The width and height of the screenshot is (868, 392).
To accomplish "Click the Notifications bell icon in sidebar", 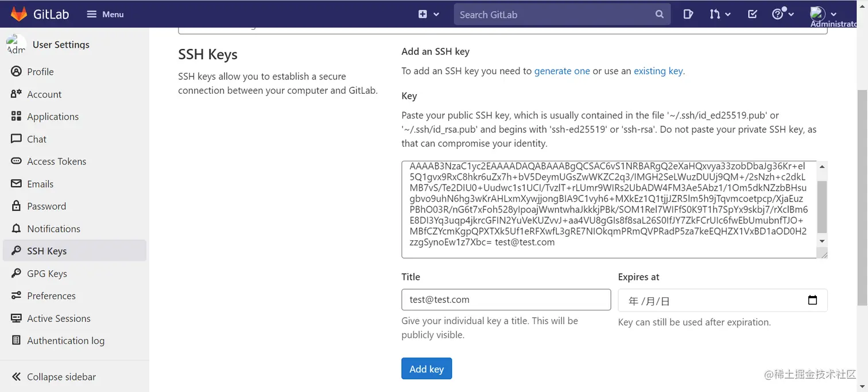I will 16,229.
